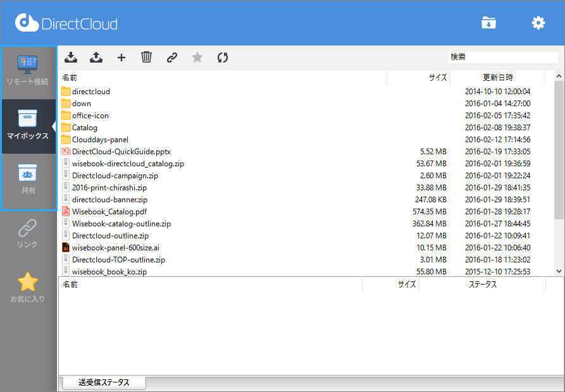The height and width of the screenshot is (392, 565).
Task: Select the file name directcloud-banner.zip
Action: click(109, 199)
